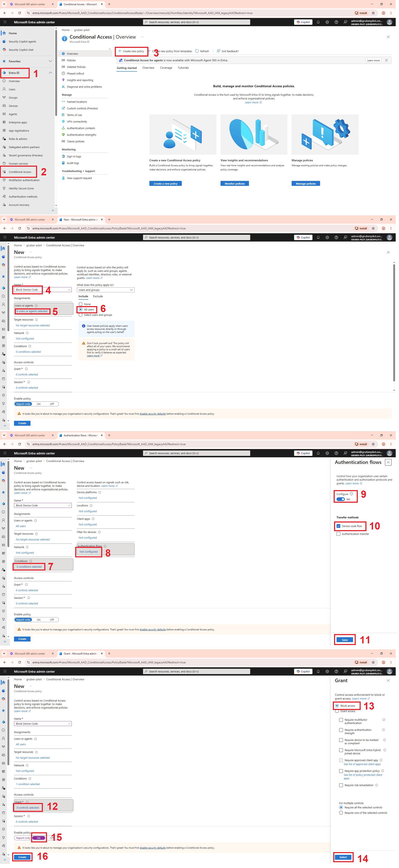Viewport: 399px width, 868px height.
Task: Collapse the Entra ID section chevron
Action: (x=50, y=73)
